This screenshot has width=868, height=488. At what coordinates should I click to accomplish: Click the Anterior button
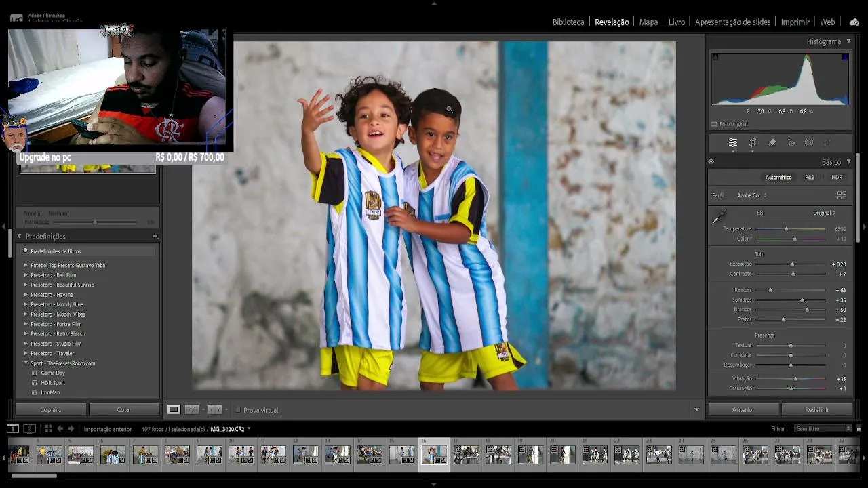[x=743, y=409]
